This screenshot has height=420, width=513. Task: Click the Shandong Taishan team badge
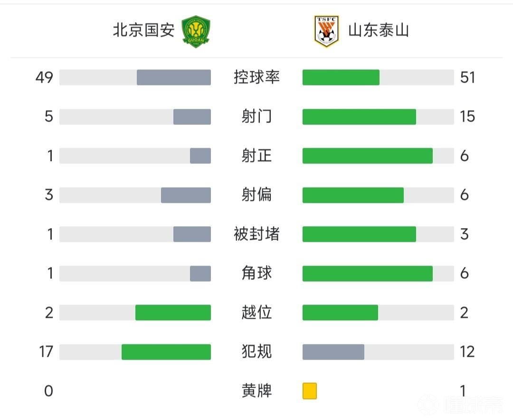(326, 31)
